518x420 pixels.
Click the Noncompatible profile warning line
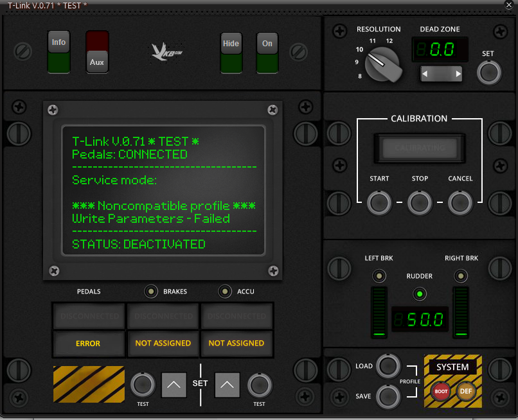tap(164, 206)
